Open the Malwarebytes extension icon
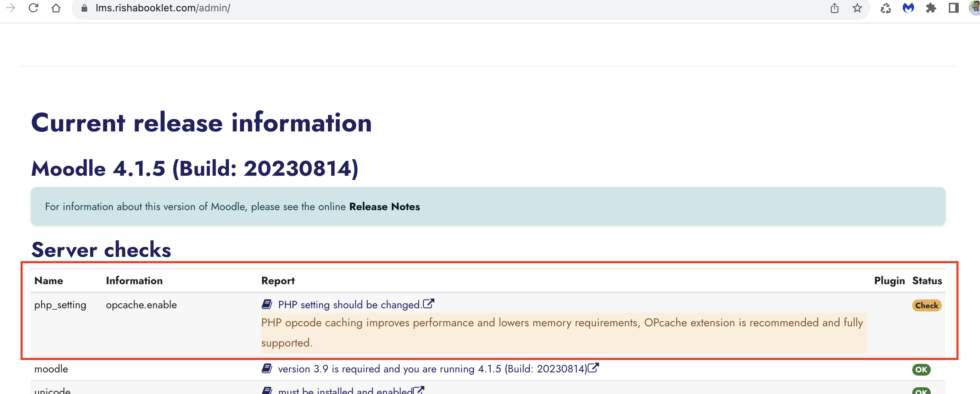The image size is (980, 394). click(908, 8)
